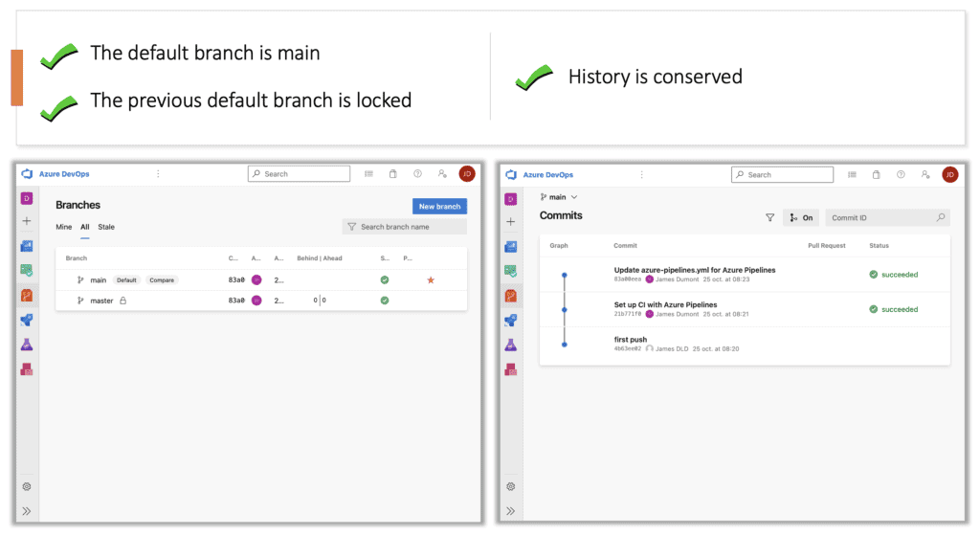
Task: Open Pipelines rocket icon in Commits page sidebar
Action: 511,321
